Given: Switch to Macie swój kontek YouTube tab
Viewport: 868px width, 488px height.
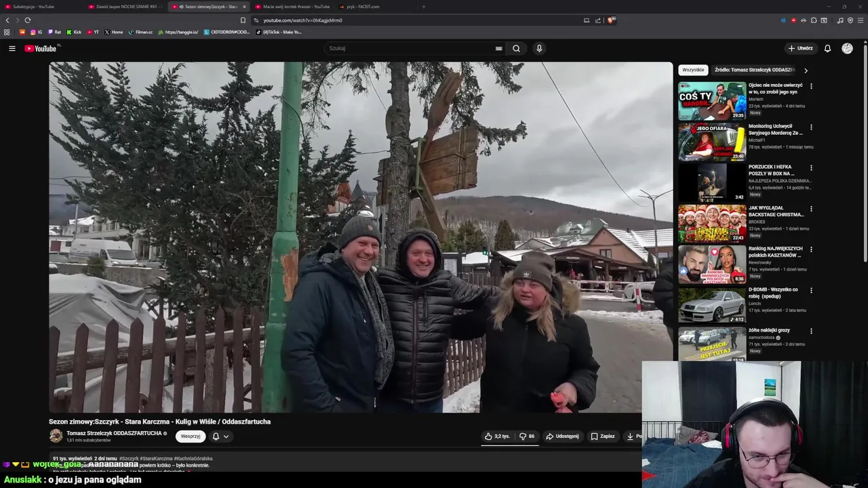Looking at the screenshot, I should (x=292, y=7).
